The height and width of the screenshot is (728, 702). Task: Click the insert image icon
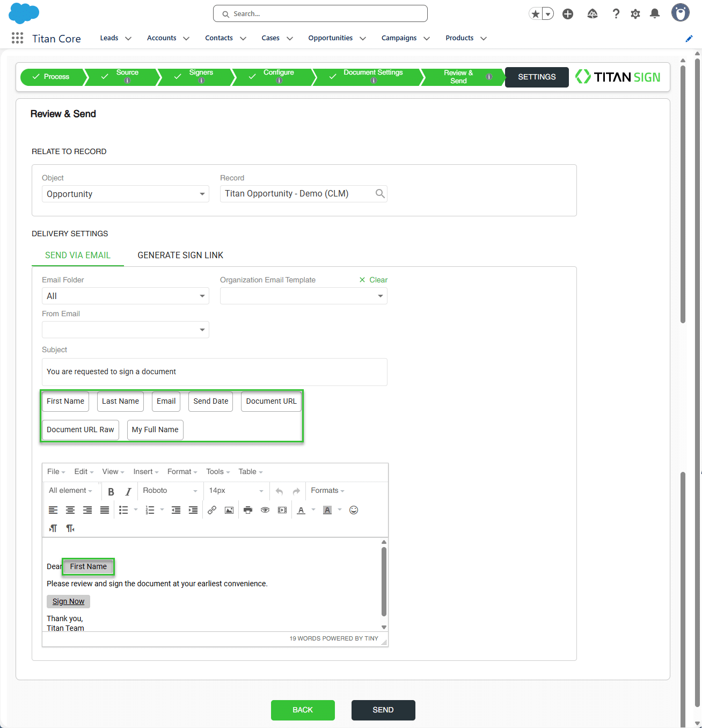(x=229, y=510)
